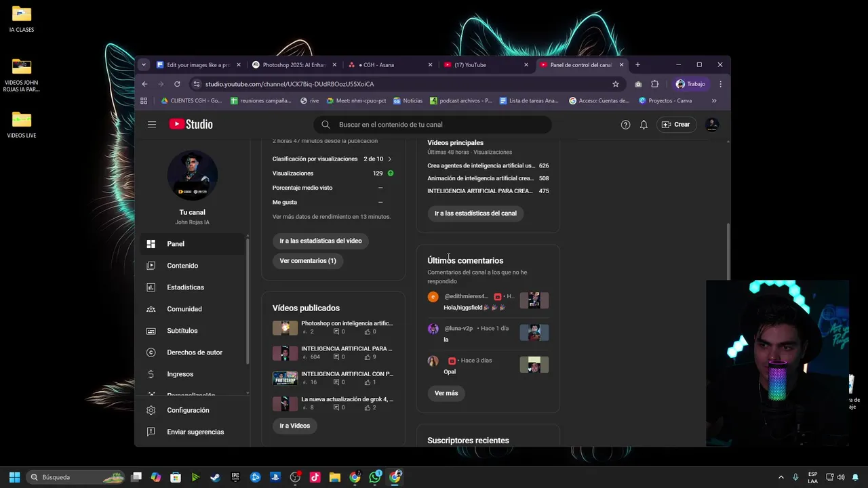Open Ingresos in the sidebar

[193, 374]
